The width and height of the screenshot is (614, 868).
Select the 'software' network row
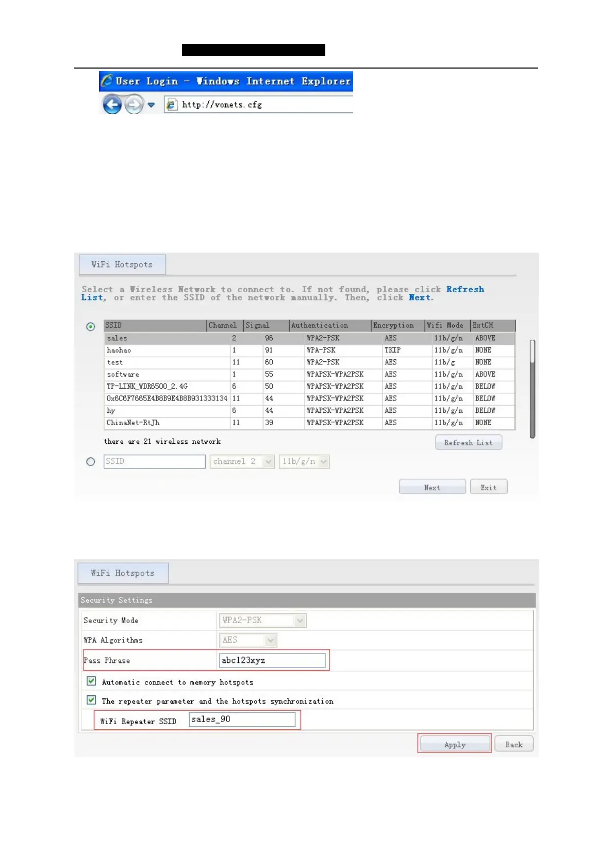point(309,374)
